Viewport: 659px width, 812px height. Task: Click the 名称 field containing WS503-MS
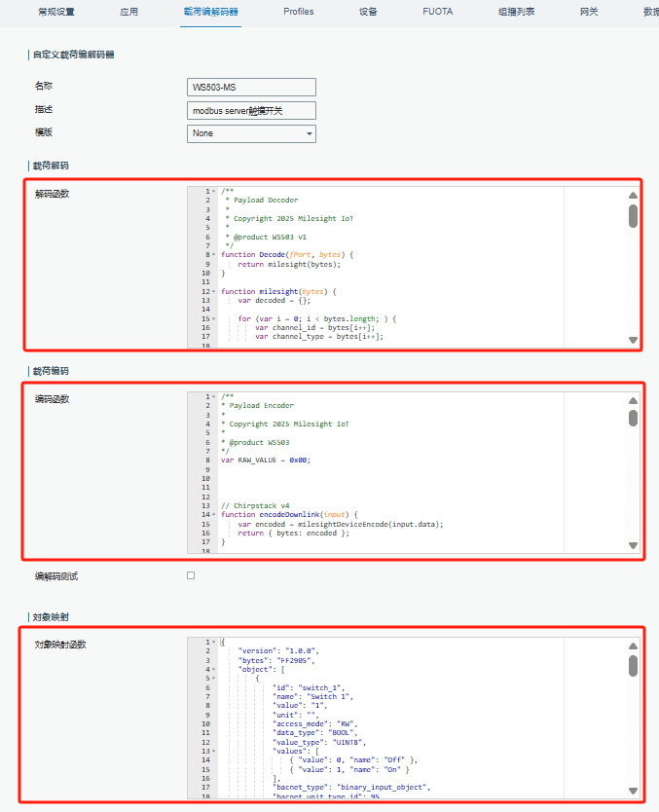(x=251, y=88)
